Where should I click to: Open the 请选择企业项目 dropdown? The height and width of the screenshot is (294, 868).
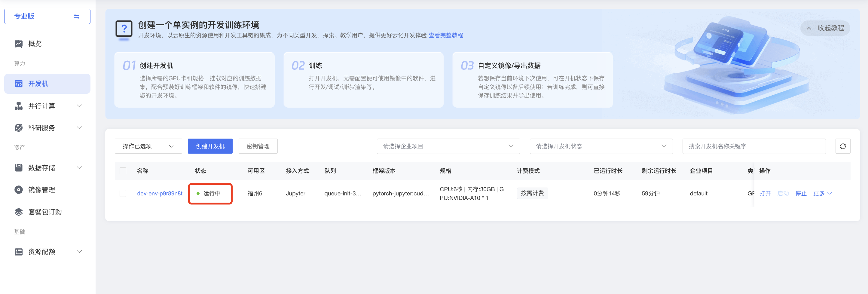[x=448, y=146]
